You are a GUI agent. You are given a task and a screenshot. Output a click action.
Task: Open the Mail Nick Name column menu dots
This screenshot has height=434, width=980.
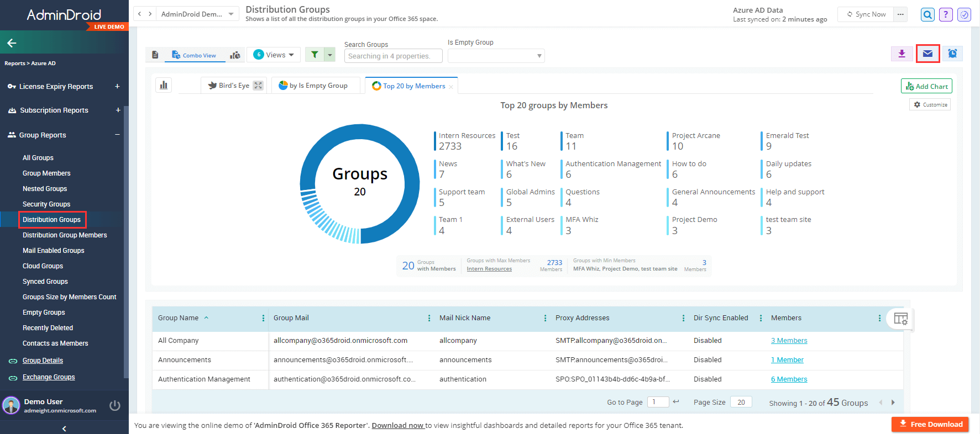545,318
